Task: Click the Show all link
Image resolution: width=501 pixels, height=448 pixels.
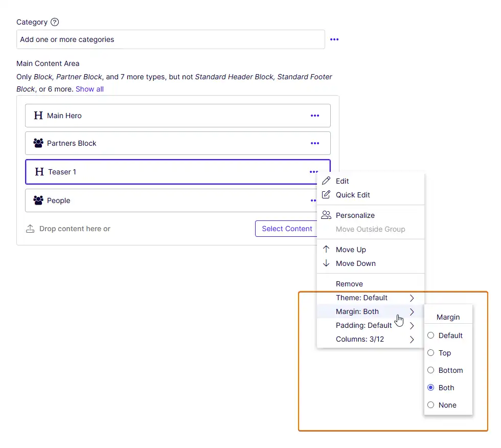Action: pos(90,89)
